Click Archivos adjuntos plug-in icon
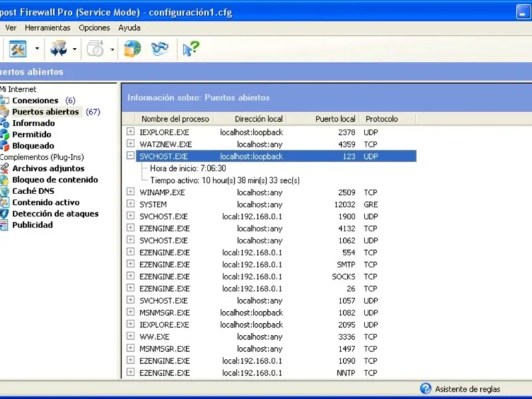532x399 pixels. click(x=5, y=168)
